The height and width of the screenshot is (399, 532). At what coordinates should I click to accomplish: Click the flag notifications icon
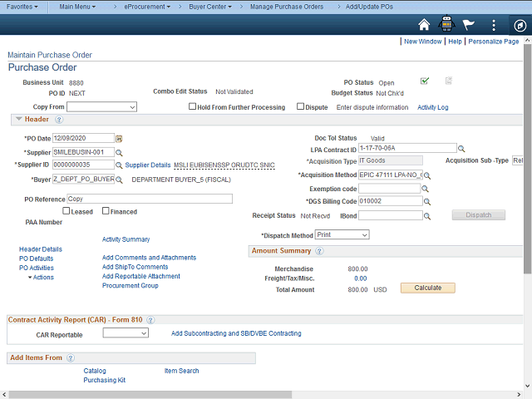[469, 25]
